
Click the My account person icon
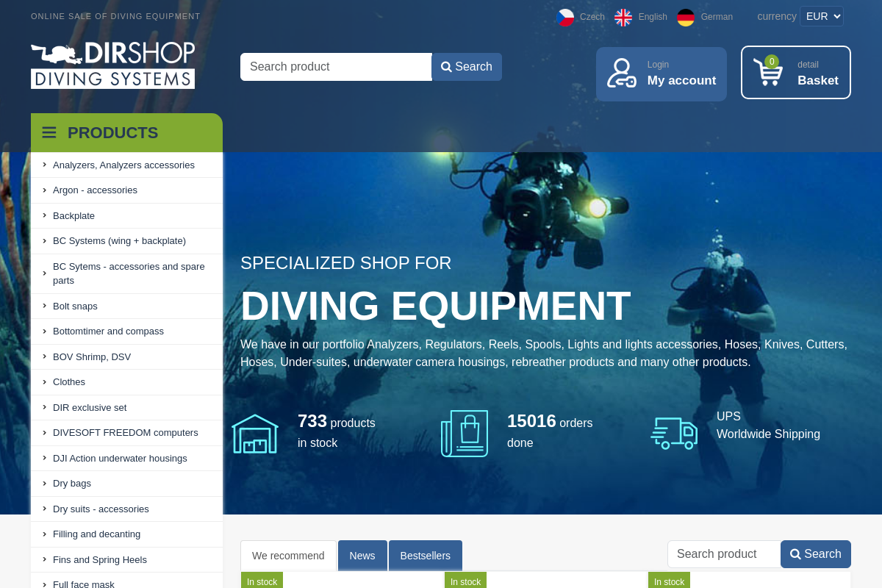[x=621, y=73]
